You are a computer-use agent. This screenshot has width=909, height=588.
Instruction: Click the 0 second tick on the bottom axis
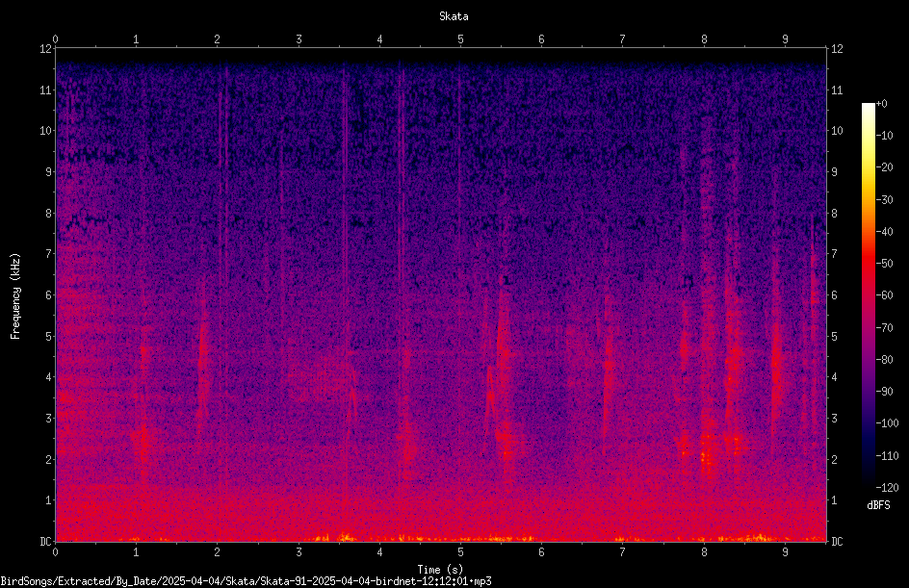[x=55, y=552]
